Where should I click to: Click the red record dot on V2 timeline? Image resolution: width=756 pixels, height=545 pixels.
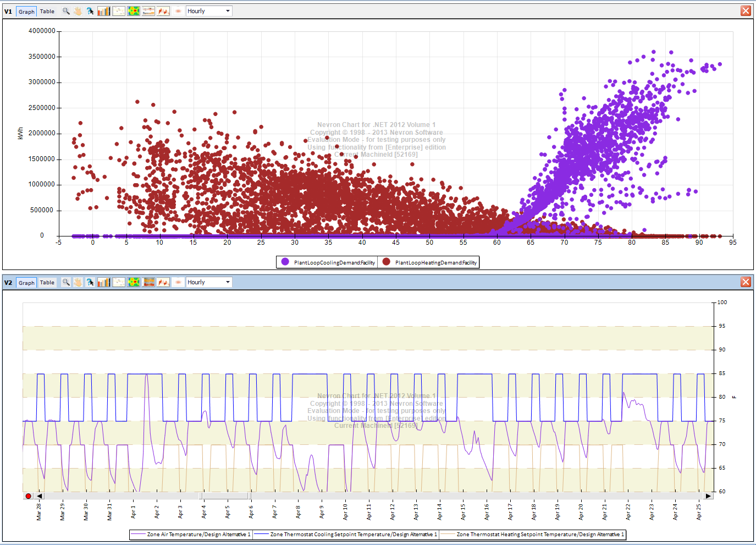pyautogui.click(x=29, y=496)
